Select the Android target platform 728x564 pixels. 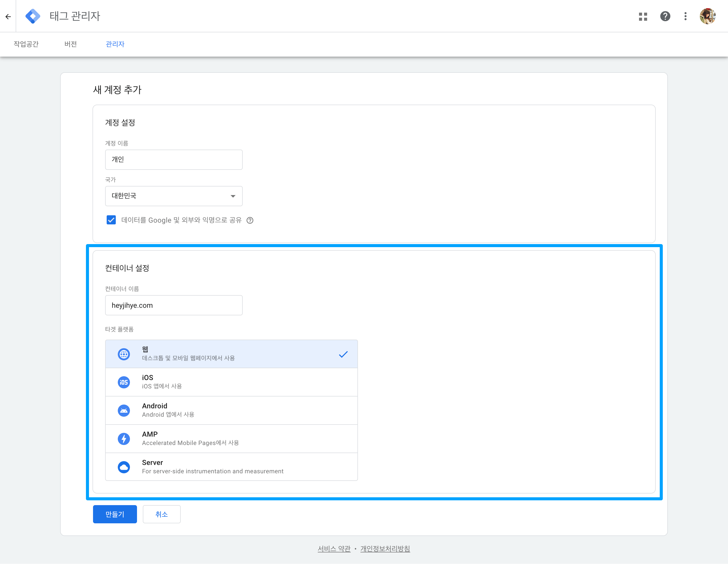(x=231, y=410)
